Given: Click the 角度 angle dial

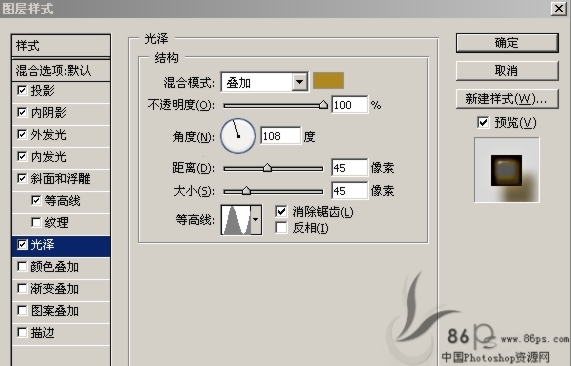Looking at the screenshot, I should coord(238,136).
